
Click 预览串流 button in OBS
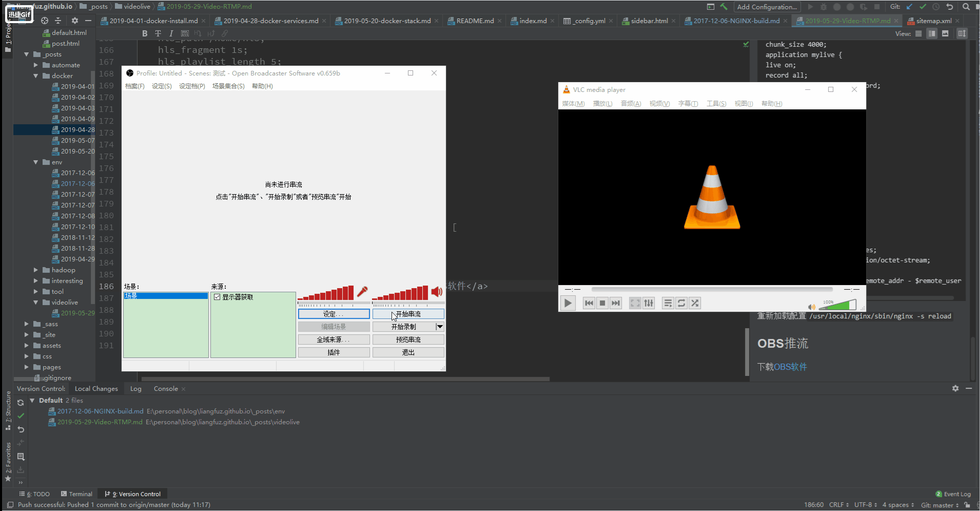coord(408,339)
